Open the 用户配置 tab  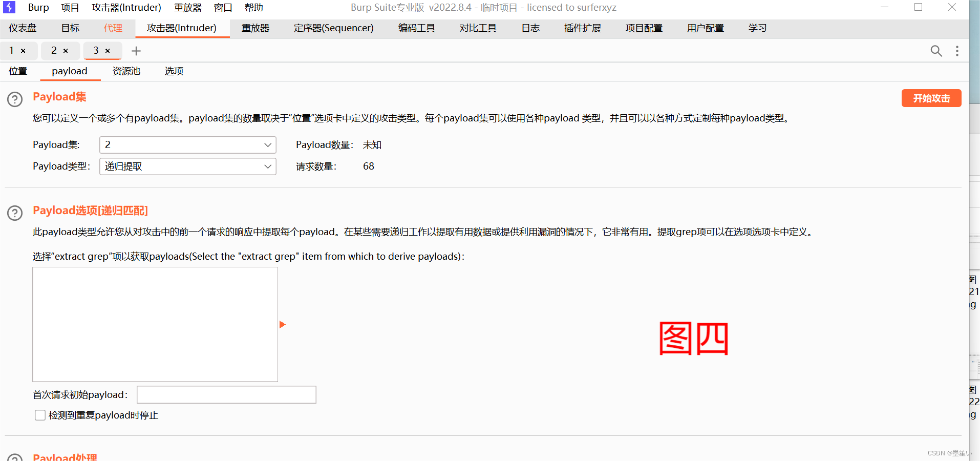[706, 28]
